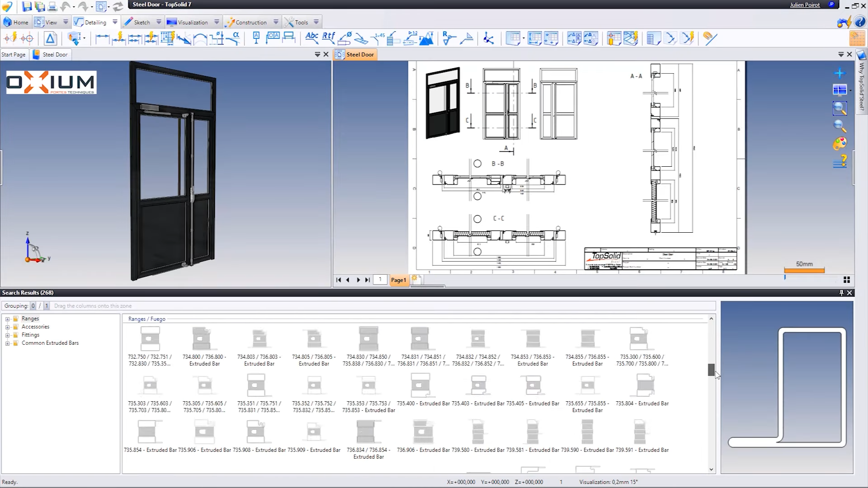Click the angle dimension alpha icon
This screenshot has width=868, height=488.
pyautogui.click(x=234, y=38)
